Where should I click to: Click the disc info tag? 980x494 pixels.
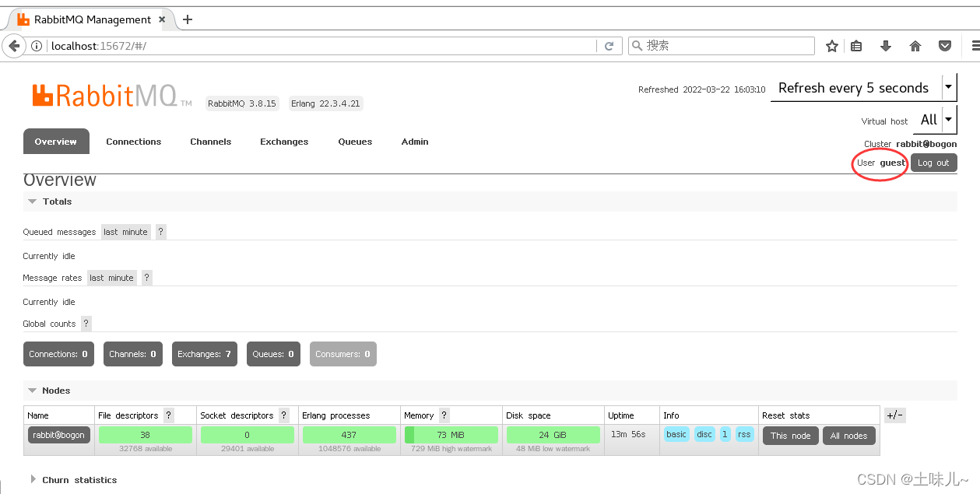point(704,434)
